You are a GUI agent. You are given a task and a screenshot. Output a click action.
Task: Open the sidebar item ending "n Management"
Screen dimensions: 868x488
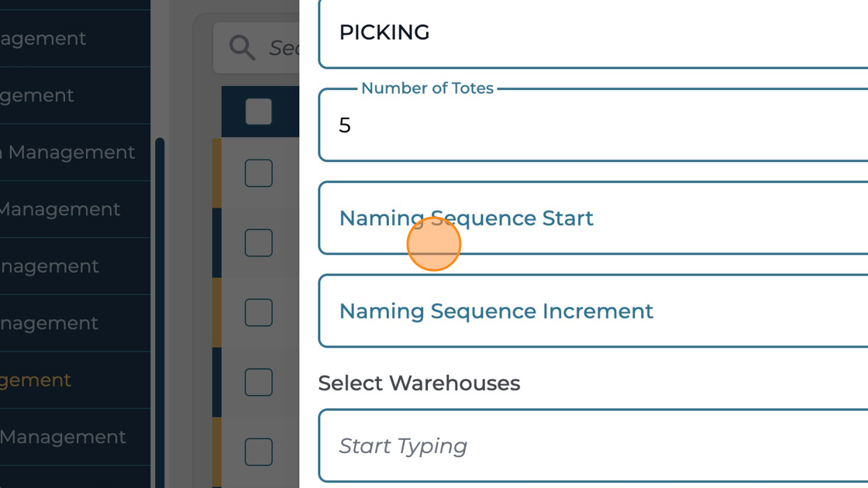(68, 153)
